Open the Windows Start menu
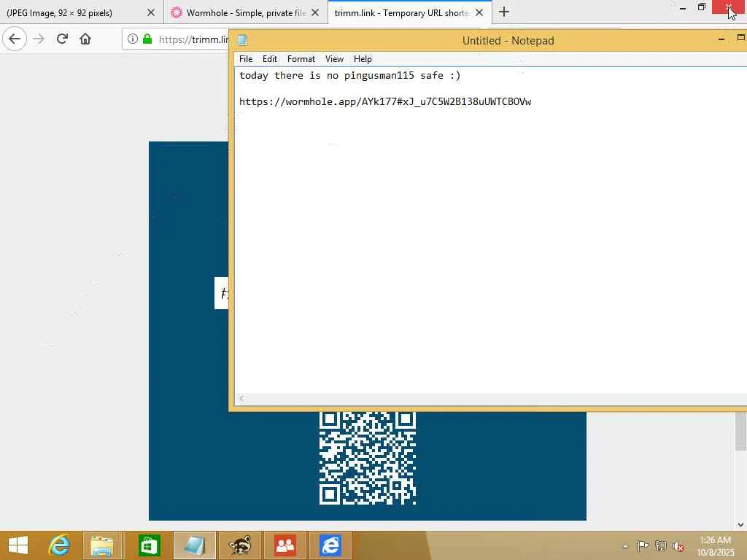Image resolution: width=747 pixels, height=560 pixels. 18,545
